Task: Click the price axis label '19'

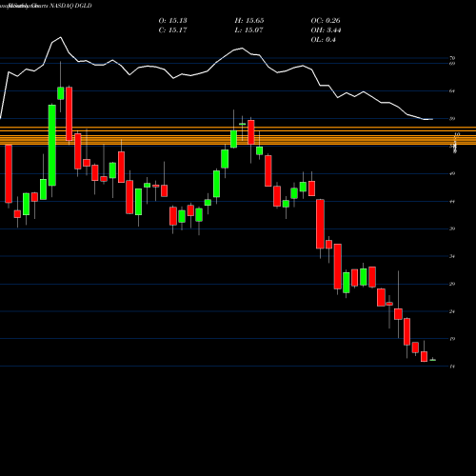Action: (452, 339)
